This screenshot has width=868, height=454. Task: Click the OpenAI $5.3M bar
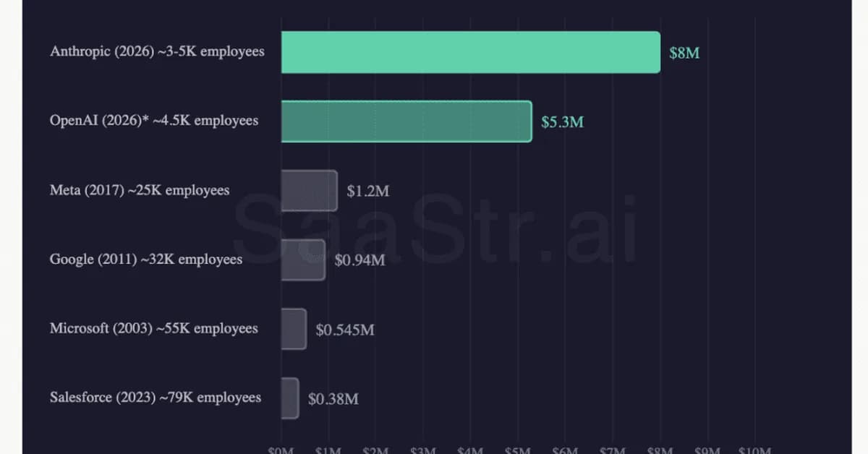[x=407, y=121]
